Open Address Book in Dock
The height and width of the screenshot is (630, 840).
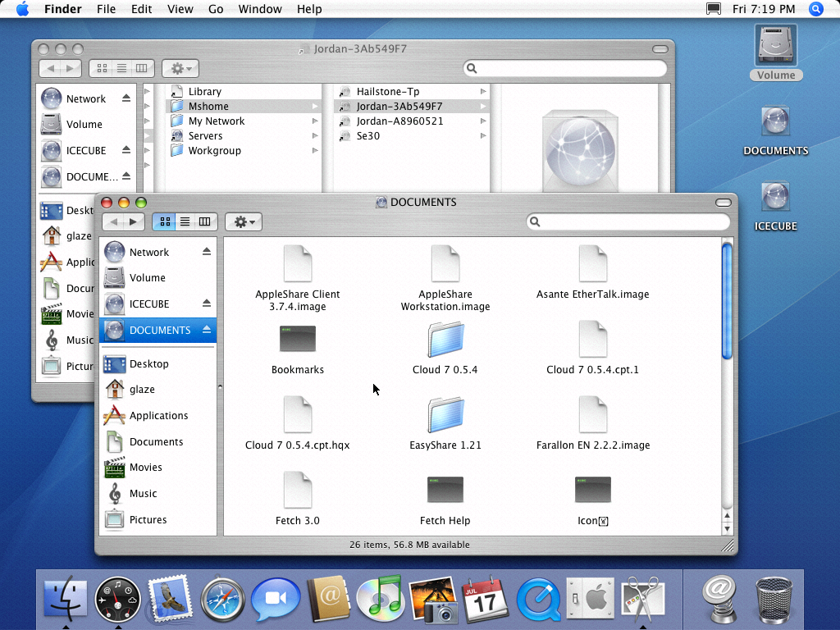[x=328, y=599]
